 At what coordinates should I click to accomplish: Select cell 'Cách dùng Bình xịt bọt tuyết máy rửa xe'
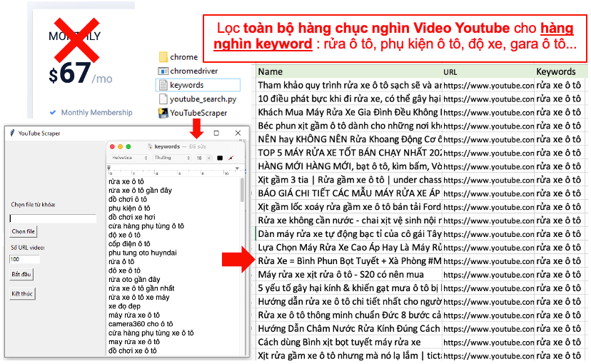pyautogui.click(x=349, y=342)
